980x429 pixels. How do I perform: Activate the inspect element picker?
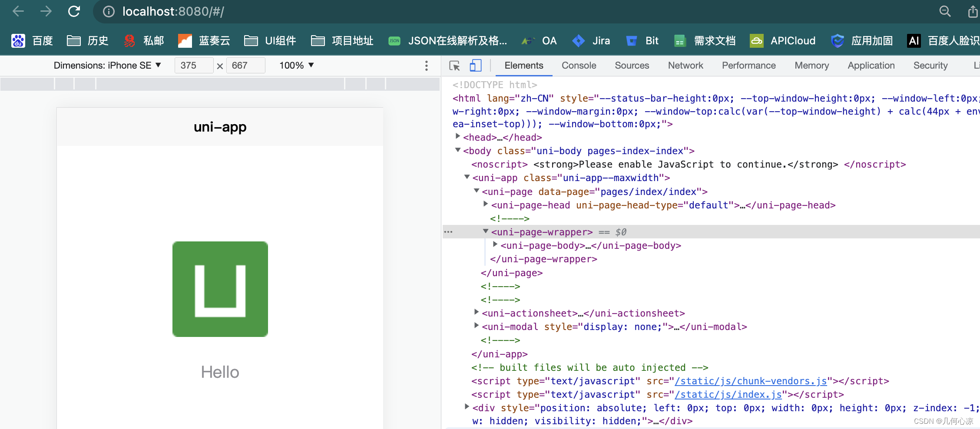pos(455,66)
